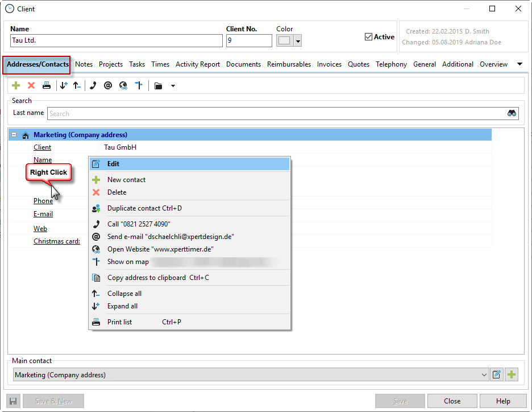Collapse the Marketing (Company address) node
The width and height of the screenshot is (532, 412).
pos(14,135)
